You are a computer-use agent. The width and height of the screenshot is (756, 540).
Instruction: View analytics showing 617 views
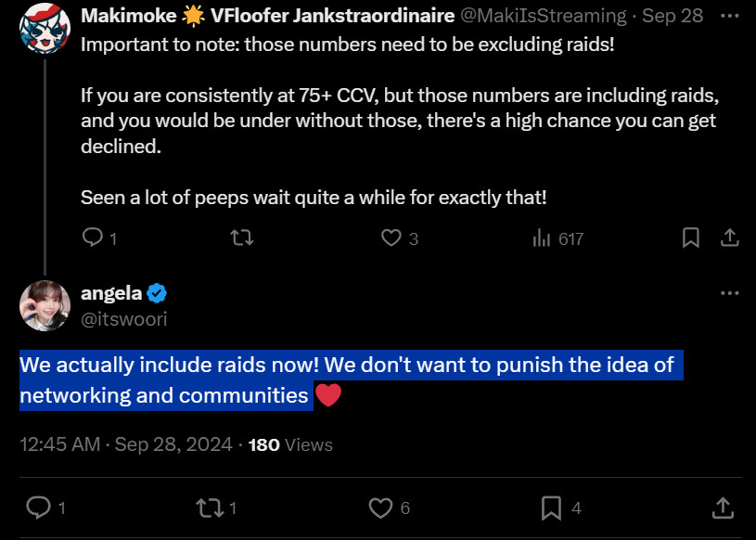point(557,238)
